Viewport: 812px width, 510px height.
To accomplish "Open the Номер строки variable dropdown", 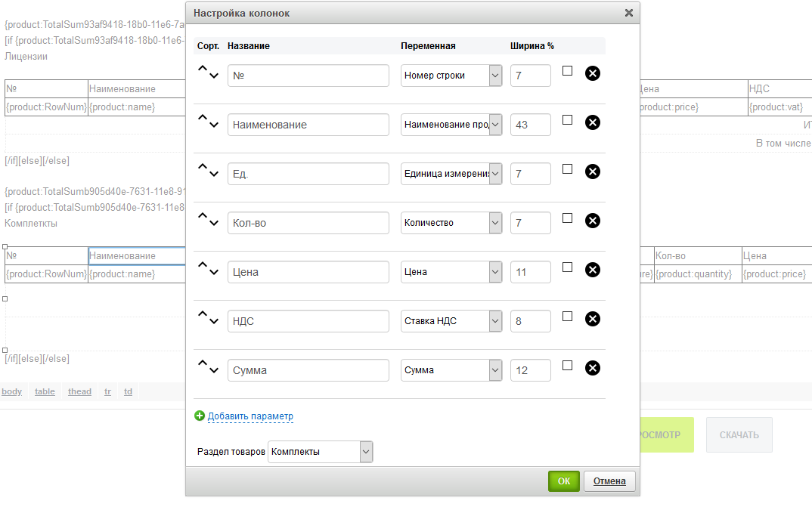I will (x=451, y=76).
